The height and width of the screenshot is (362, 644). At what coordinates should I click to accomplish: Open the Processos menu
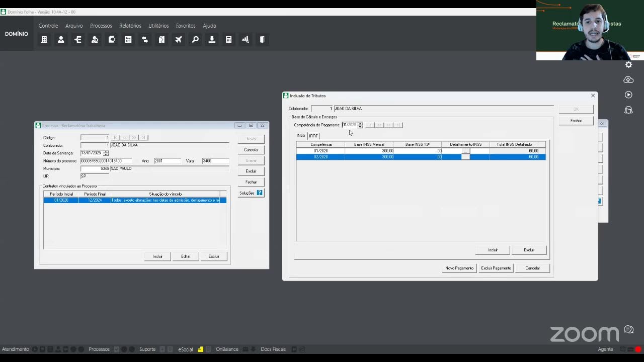[x=101, y=26]
